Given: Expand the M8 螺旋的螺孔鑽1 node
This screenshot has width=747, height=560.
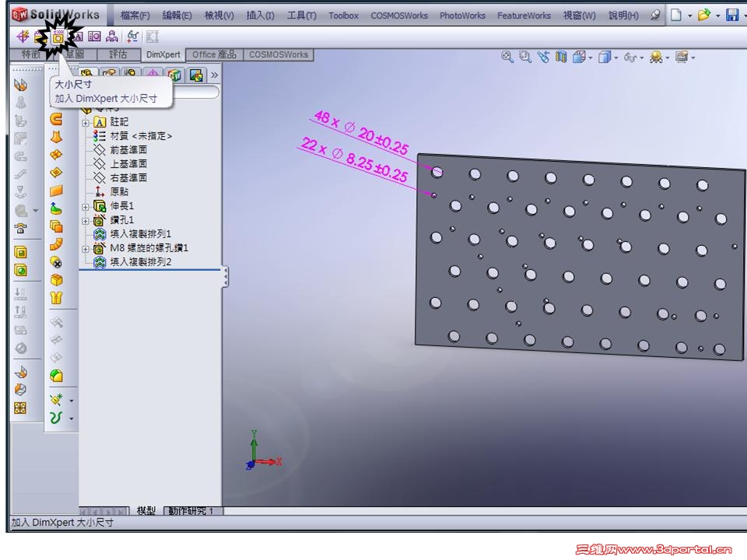Looking at the screenshot, I should pos(86,249).
